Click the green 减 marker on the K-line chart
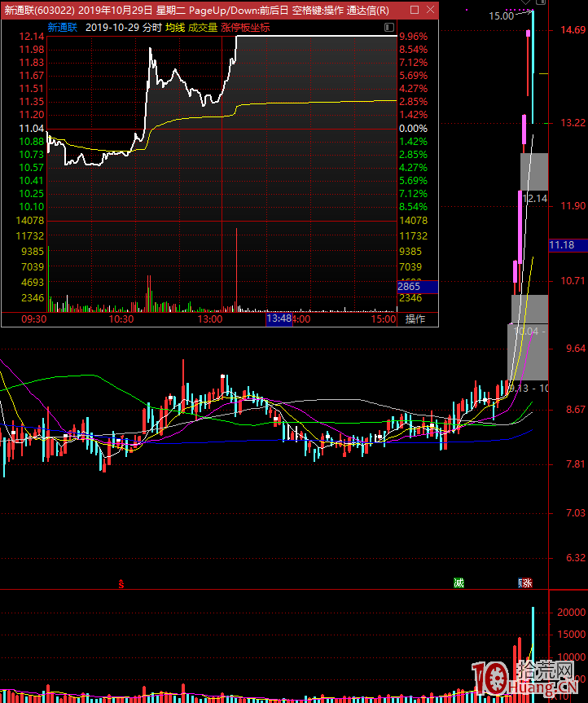This screenshot has height=703, width=588. point(459,582)
